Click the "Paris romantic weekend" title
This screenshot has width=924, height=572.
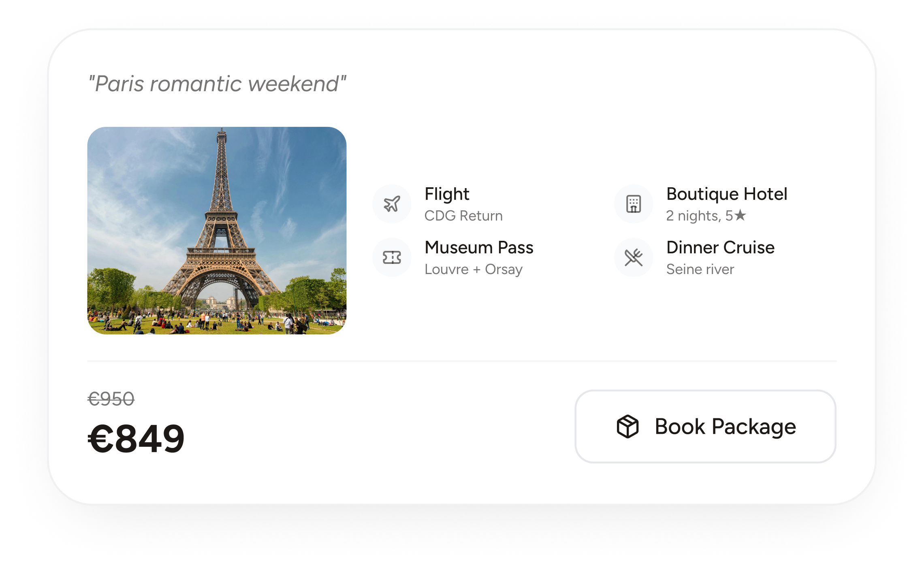click(x=217, y=84)
